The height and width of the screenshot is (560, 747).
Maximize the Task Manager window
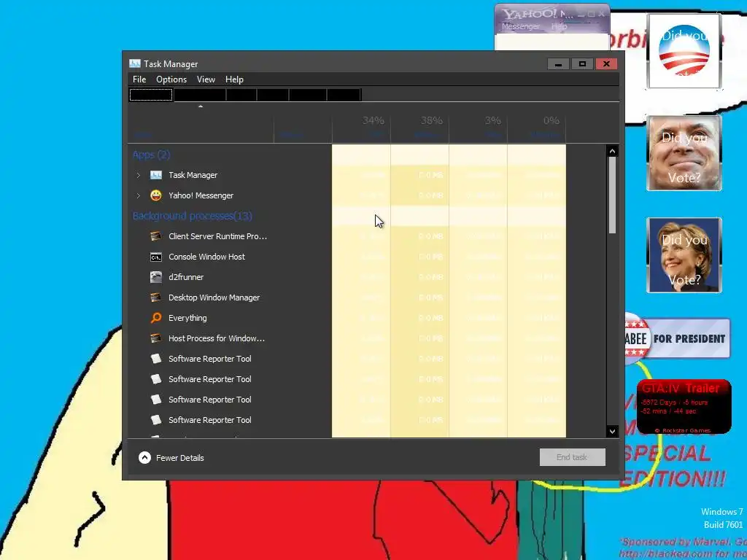point(582,64)
